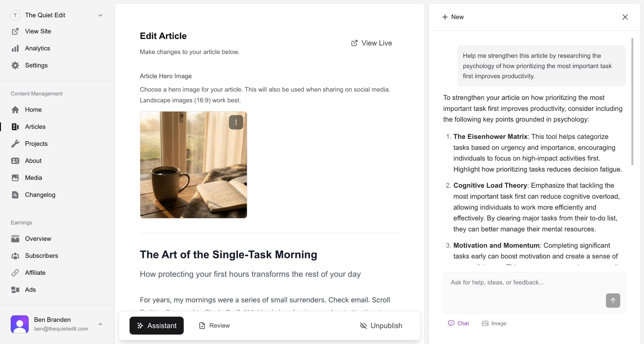Click the Settings gear icon
The width and height of the screenshot is (644, 344).
(x=15, y=65)
